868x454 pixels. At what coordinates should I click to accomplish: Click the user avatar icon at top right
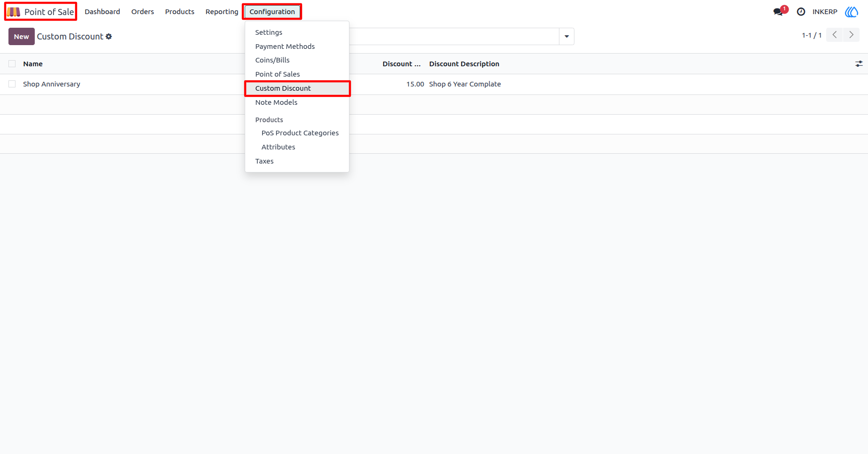pyautogui.click(x=852, y=12)
